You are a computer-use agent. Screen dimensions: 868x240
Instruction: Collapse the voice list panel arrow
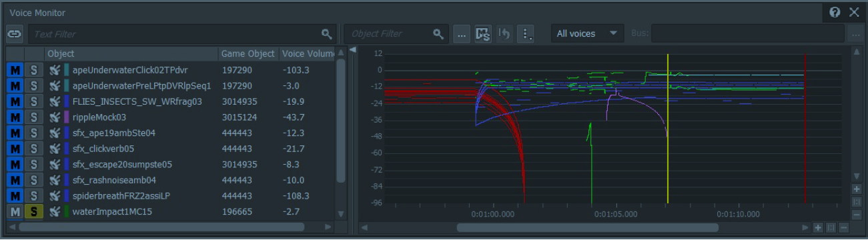(352, 49)
